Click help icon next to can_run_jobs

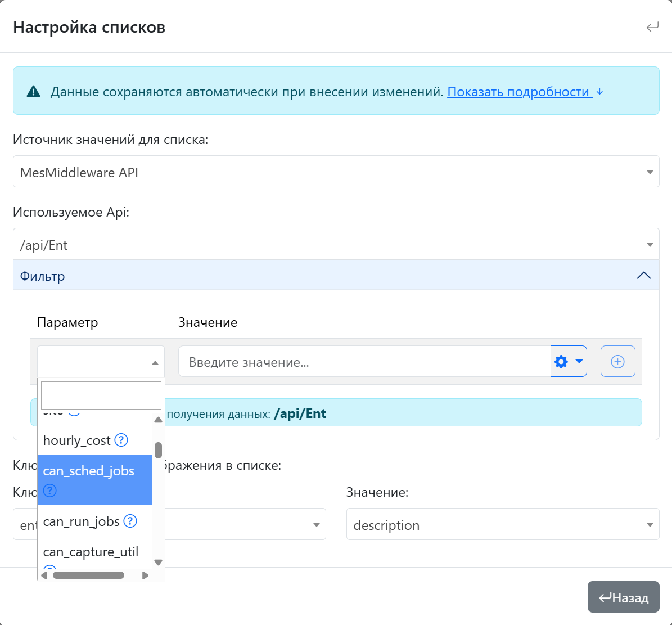(x=130, y=521)
